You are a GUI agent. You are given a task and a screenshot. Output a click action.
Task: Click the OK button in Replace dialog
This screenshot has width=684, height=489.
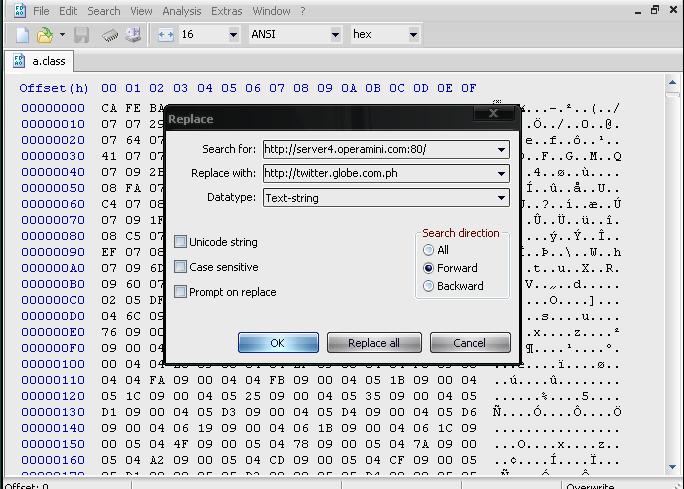tap(278, 343)
